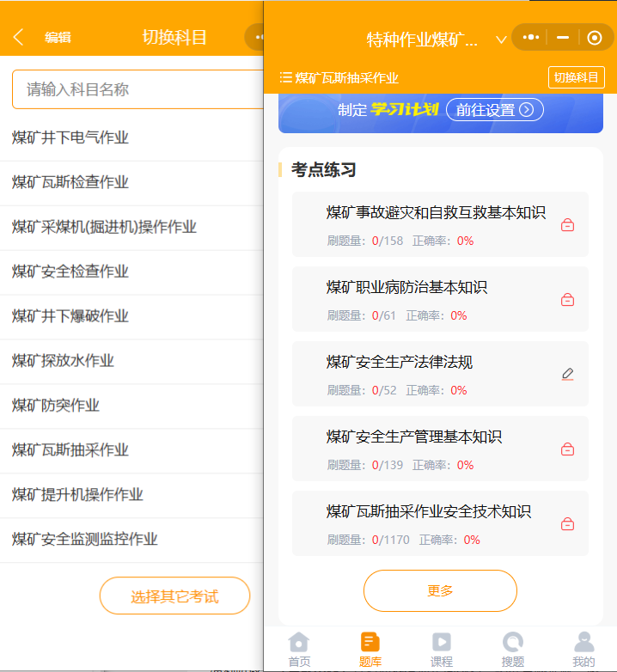Click the 选择其它考试 button
The image size is (617, 672).
pyautogui.click(x=174, y=596)
